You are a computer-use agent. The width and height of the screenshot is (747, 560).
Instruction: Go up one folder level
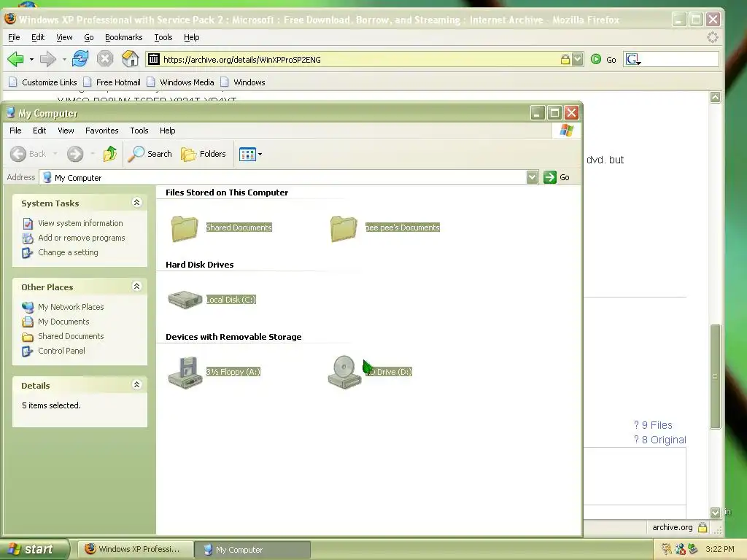[110, 153]
